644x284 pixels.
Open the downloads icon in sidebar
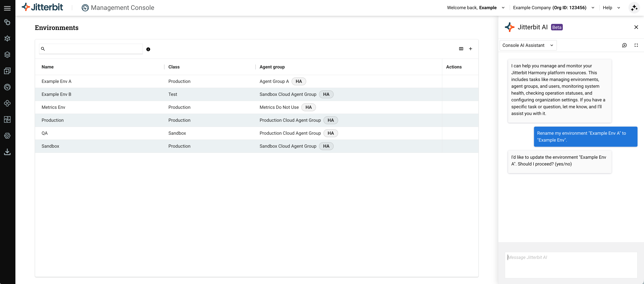7,152
